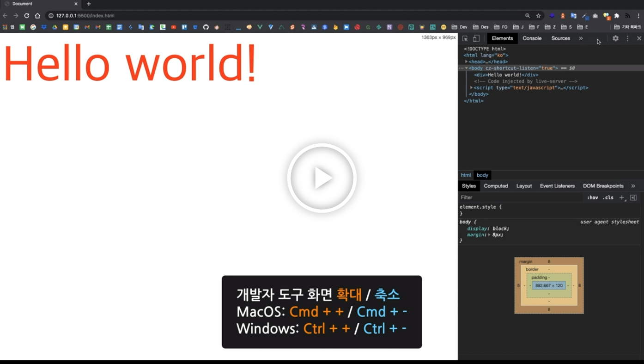Open a new browser tab with plus
644x364 pixels.
pos(89,4)
